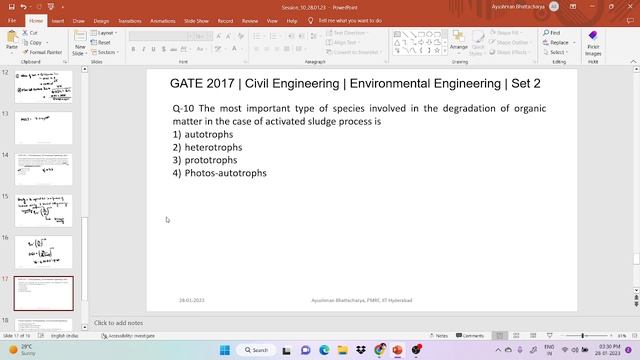640x360 pixels.
Task: Click the ribbon display options icon
Action: (x=573, y=7)
